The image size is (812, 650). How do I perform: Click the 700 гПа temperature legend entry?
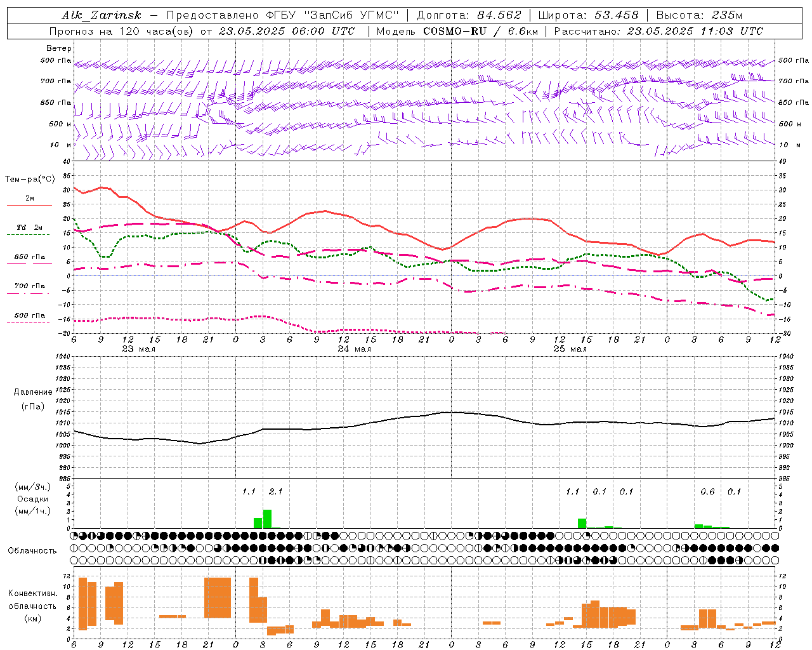(x=29, y=286)
